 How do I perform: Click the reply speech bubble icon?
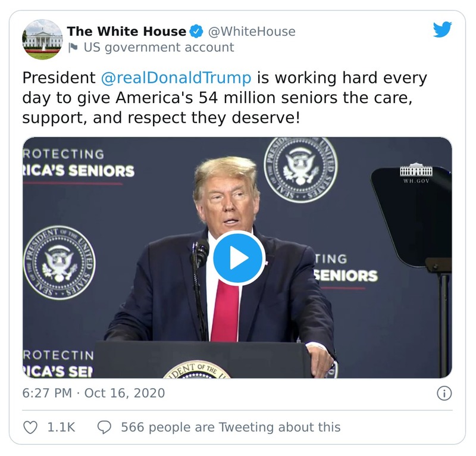coord(104,426)
